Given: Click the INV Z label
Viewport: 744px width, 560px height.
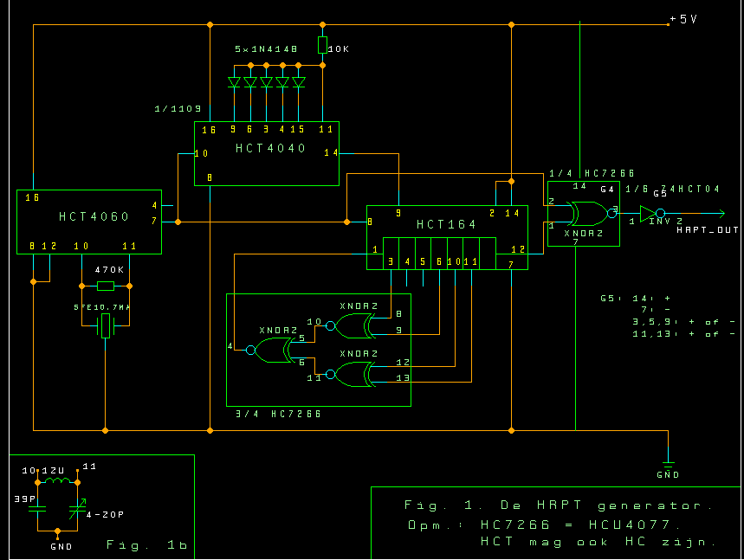Looking at the screenshot, I should (665, 222).
